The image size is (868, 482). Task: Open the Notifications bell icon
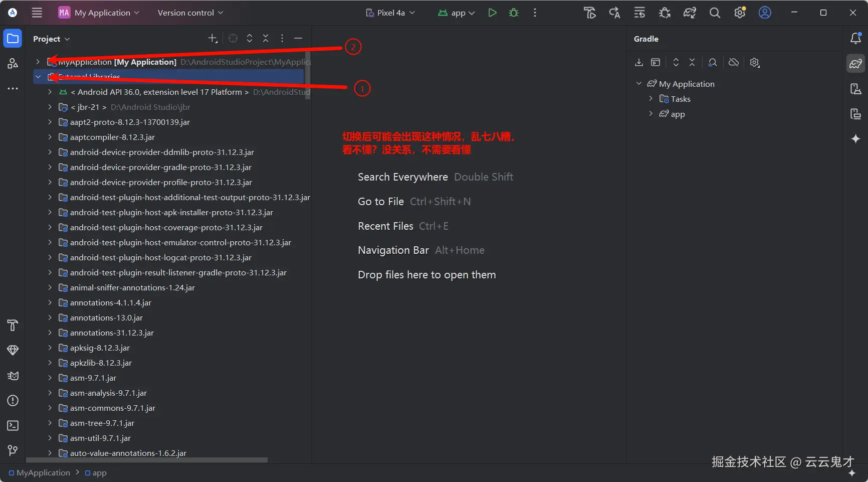tap(855, 38)
